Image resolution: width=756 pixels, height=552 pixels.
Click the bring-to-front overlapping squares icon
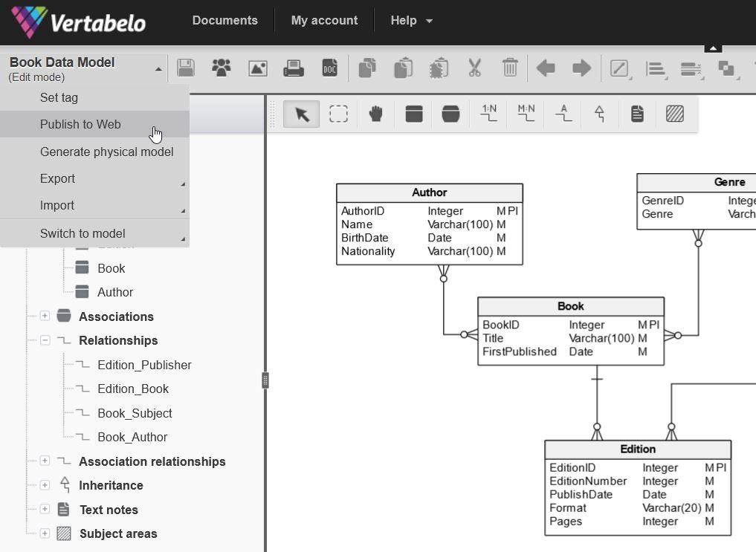[726, 68]
